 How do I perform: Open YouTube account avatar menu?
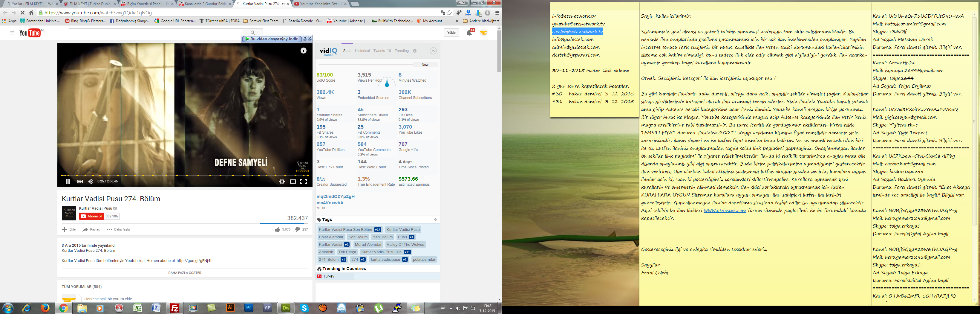484,33
